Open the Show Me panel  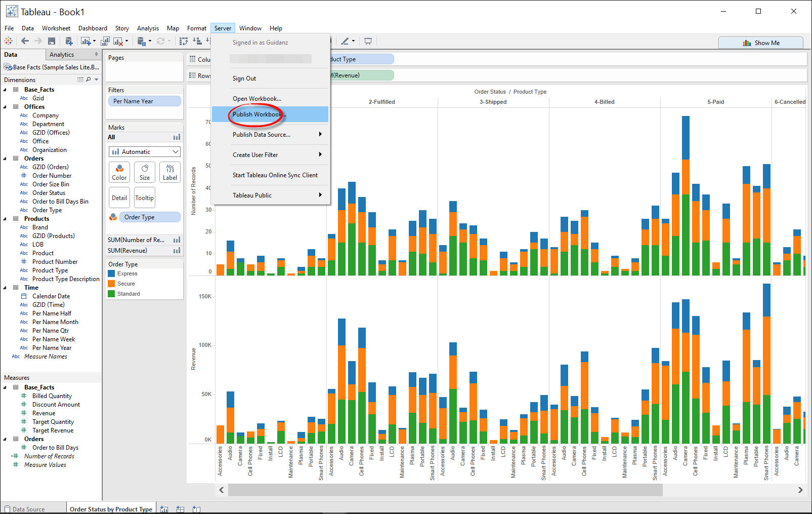pos(761,43)
